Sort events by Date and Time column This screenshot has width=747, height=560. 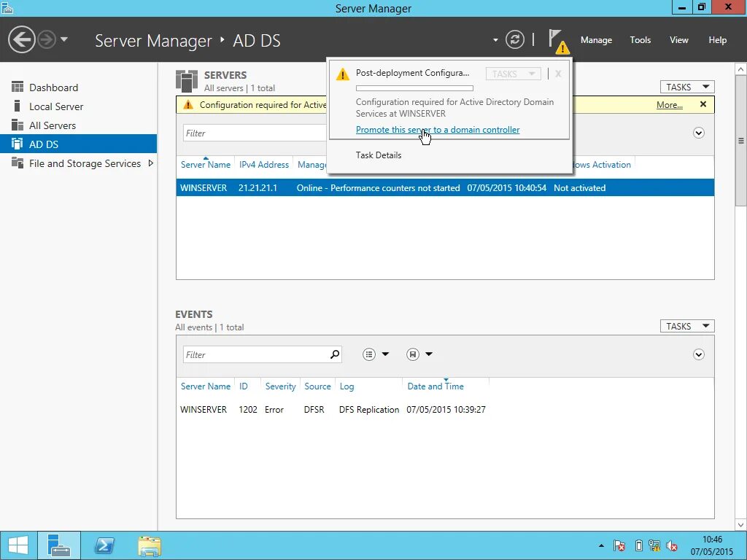pos(435,386)
